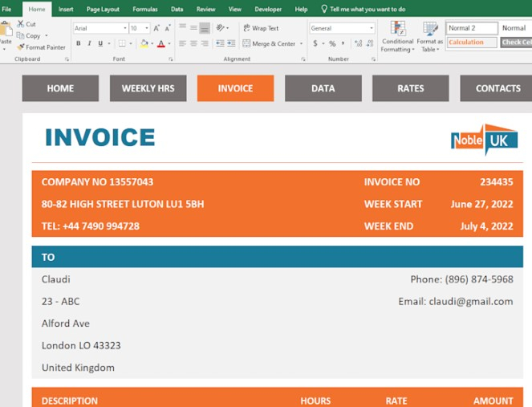Toggle Italic formatting

(89, 44)
